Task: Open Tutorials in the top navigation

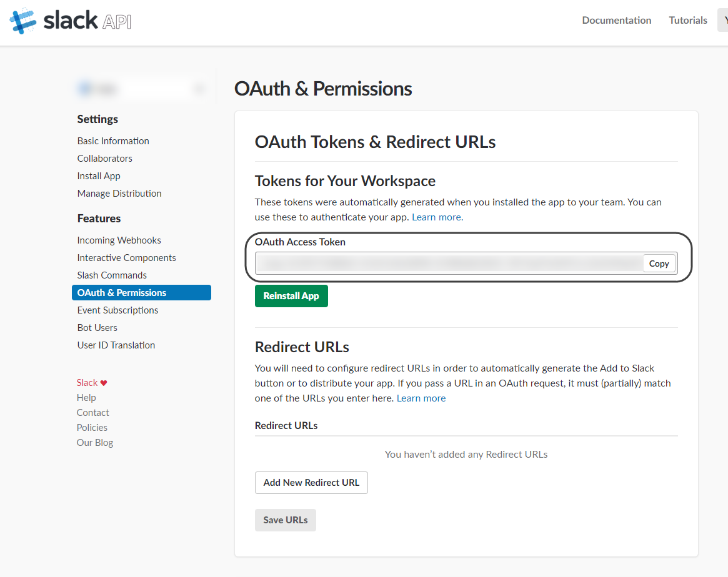Action: coord(687,21)
